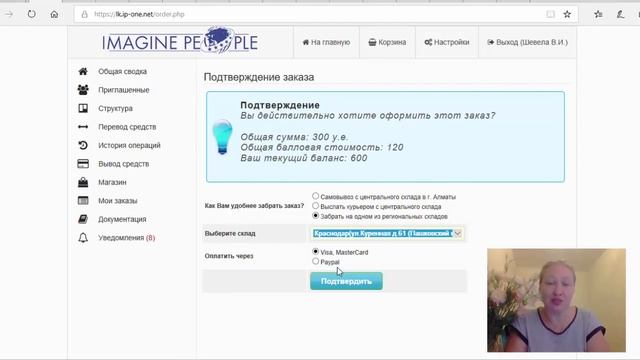Open Корзина in top navigation

click(387, 42)
